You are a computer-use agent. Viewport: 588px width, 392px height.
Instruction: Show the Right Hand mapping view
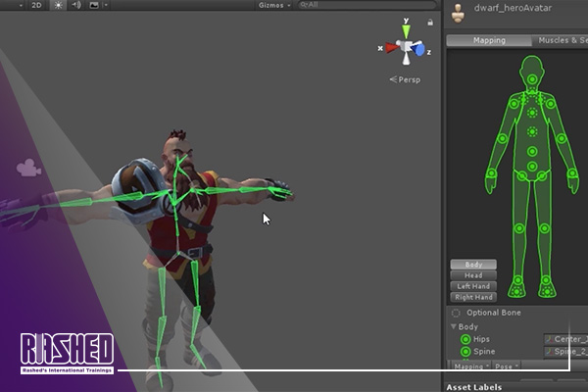tap(473, 297)
